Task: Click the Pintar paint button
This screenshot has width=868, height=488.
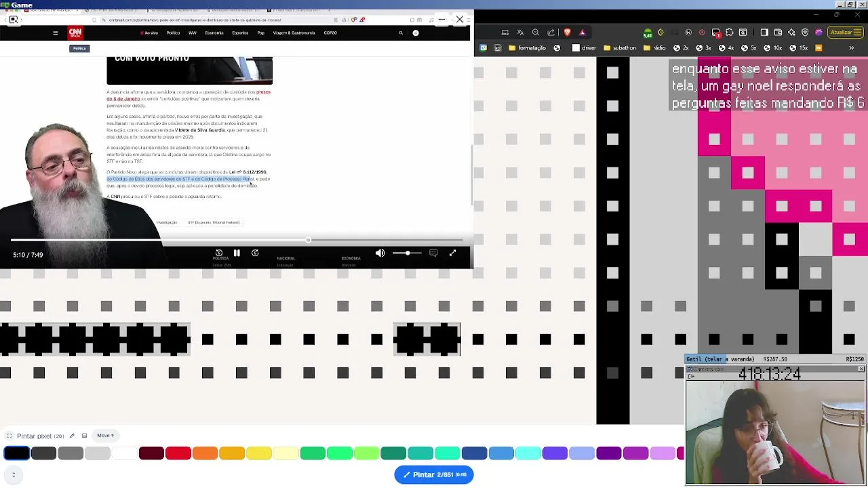Action: click(434, 474)
